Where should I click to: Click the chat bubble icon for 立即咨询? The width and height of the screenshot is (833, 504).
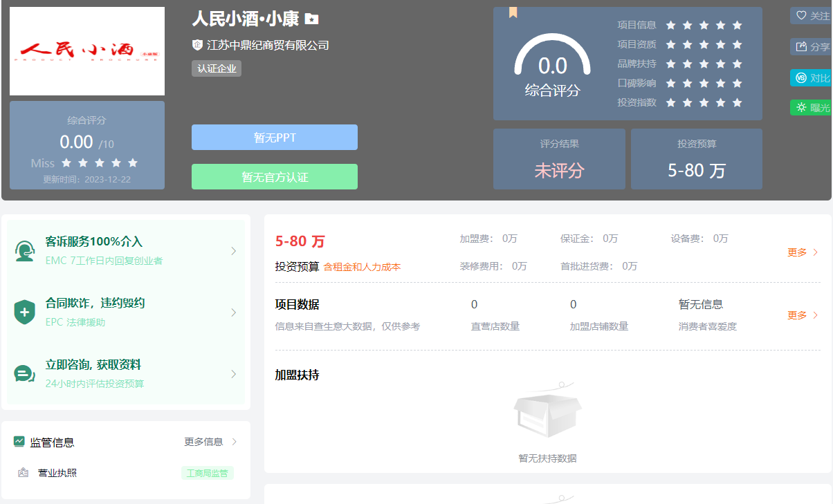point(25,374)
